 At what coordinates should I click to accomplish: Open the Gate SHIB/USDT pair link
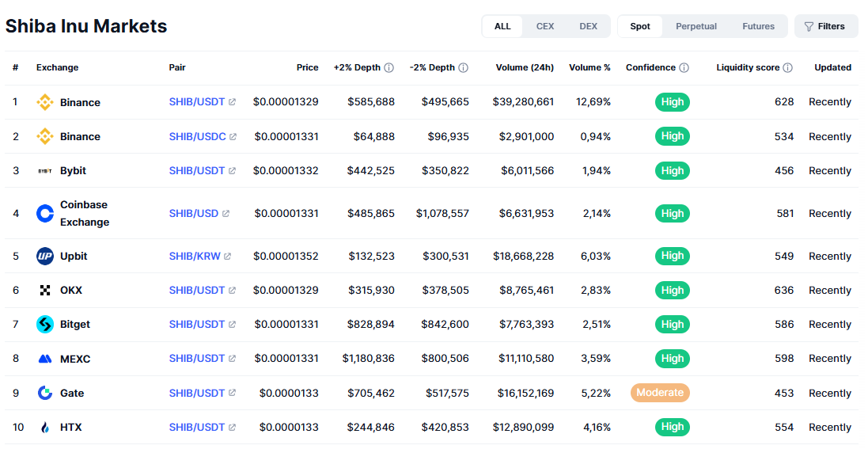click(196, 393)
